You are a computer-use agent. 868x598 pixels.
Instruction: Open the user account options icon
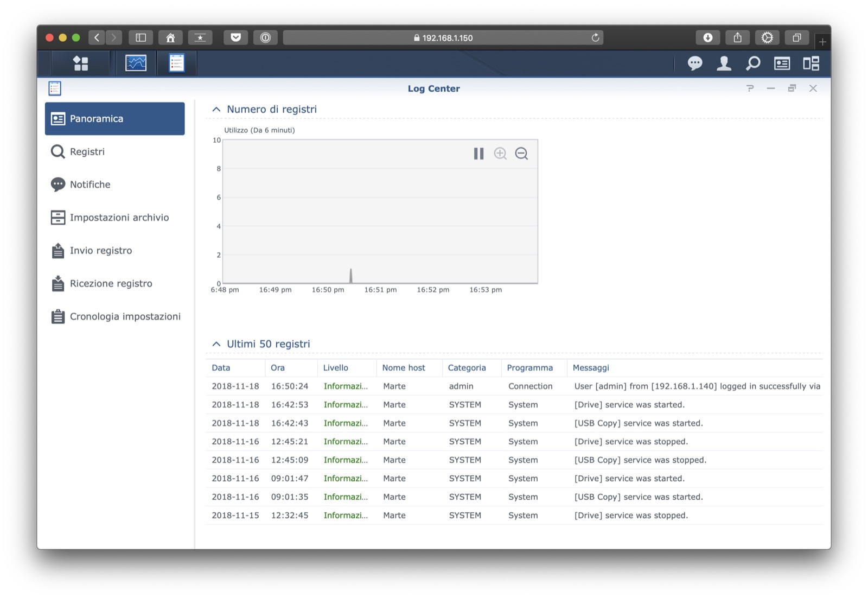pos(724,63)
